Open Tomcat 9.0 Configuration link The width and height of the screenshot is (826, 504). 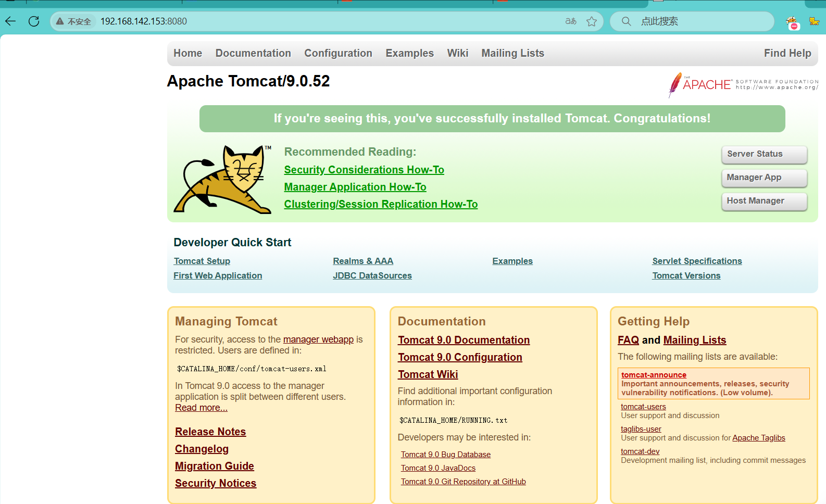pyautogui.click(x=460, y=357)
